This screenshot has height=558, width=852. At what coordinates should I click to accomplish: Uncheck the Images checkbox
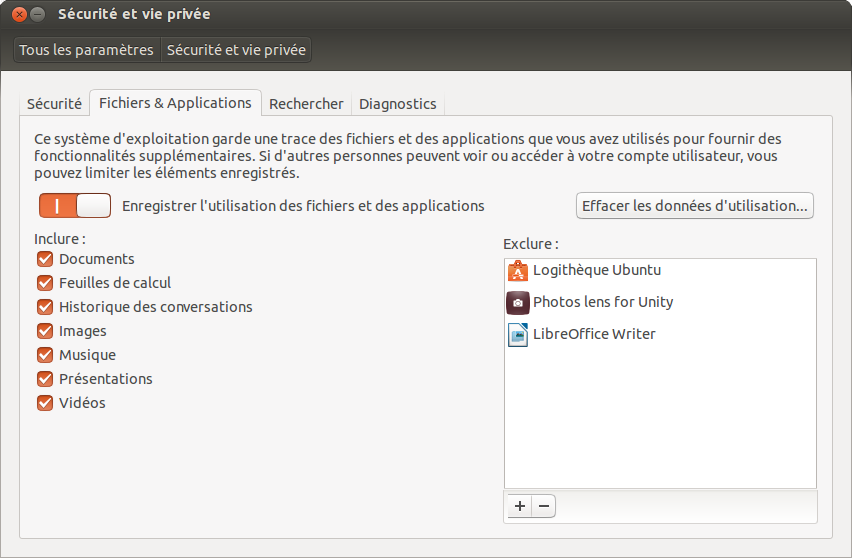[x=45, y=331]
